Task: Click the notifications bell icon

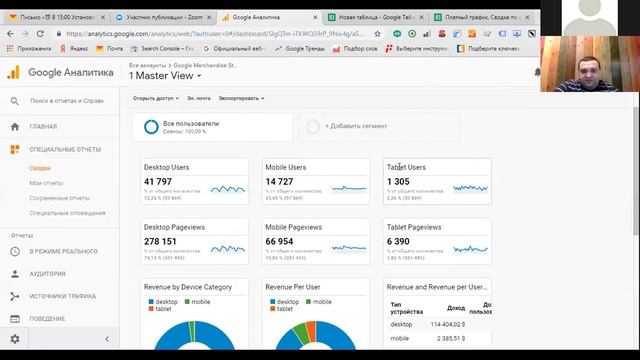Action: [x=537, y=72]
